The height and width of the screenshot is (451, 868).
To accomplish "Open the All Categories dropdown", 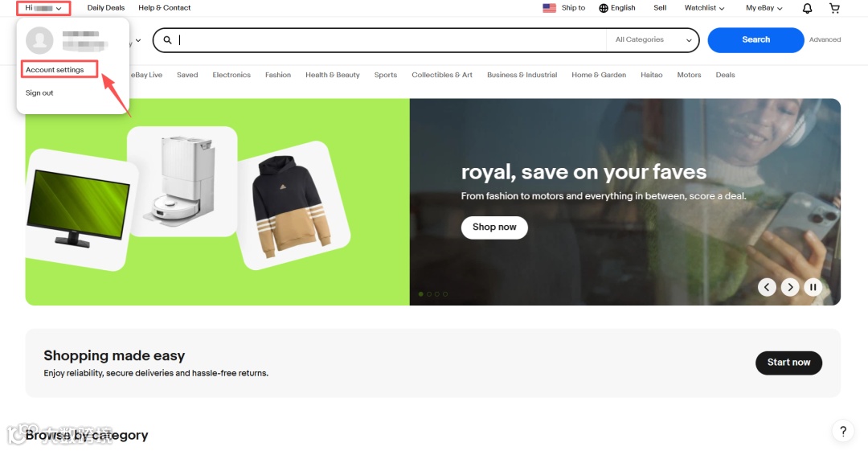I will [x=653, y=40].
